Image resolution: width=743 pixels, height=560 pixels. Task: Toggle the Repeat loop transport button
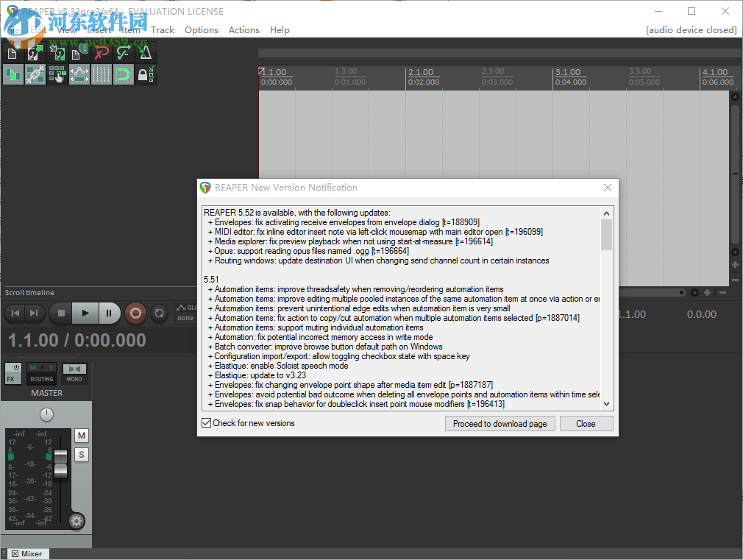tap(159, 313)
